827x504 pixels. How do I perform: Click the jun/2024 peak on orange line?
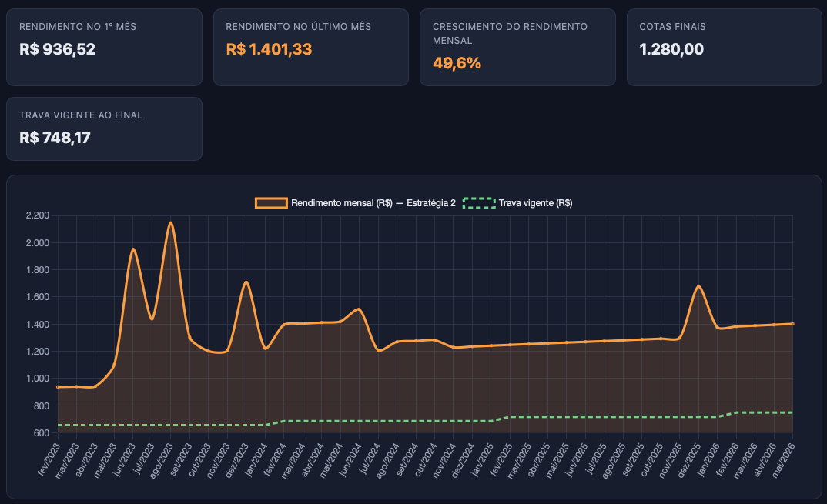(x=359, y=309)
